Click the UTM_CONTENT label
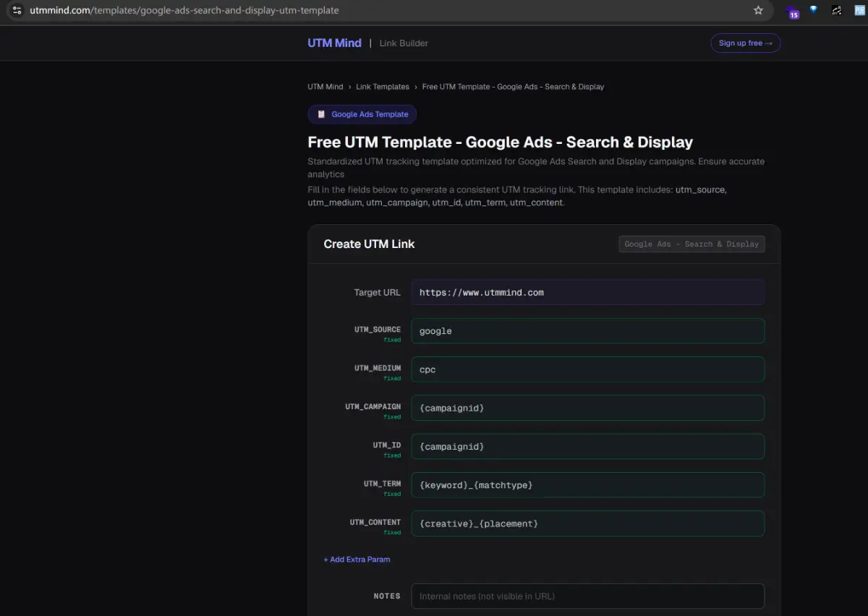 [x=375, y=522]
